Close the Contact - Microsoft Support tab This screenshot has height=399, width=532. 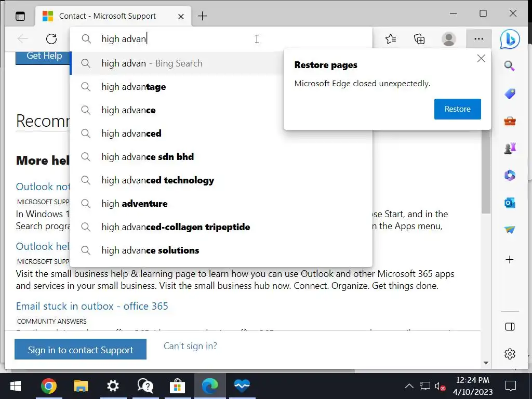coord(181,16)
